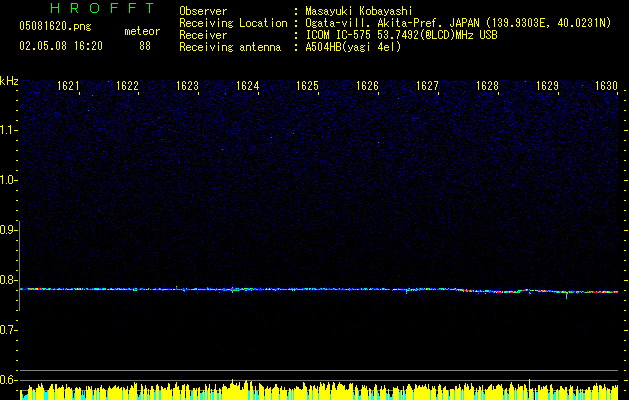The image size is (629, 400).
Task: Click the 1625 time marker
Action: click(307, 86)
